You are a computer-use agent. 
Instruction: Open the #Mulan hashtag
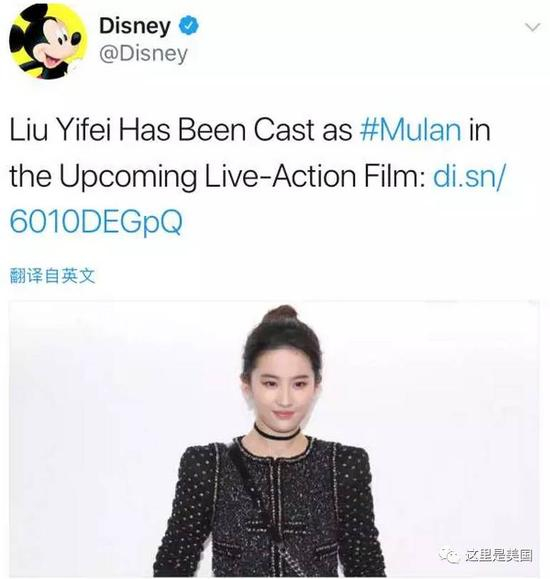pyautogui.click(x=410, y=130)
